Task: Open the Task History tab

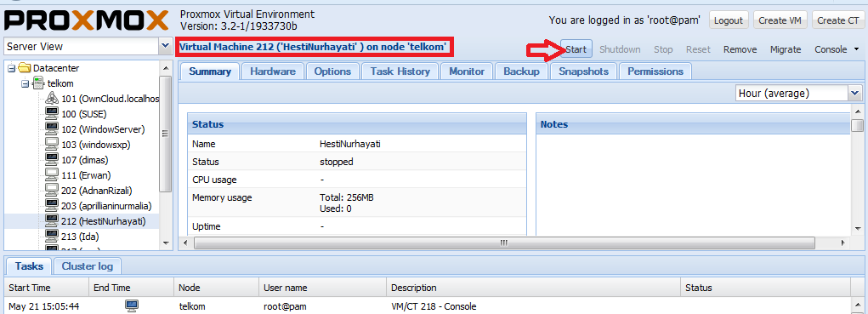Action: (x=400, y=71)
